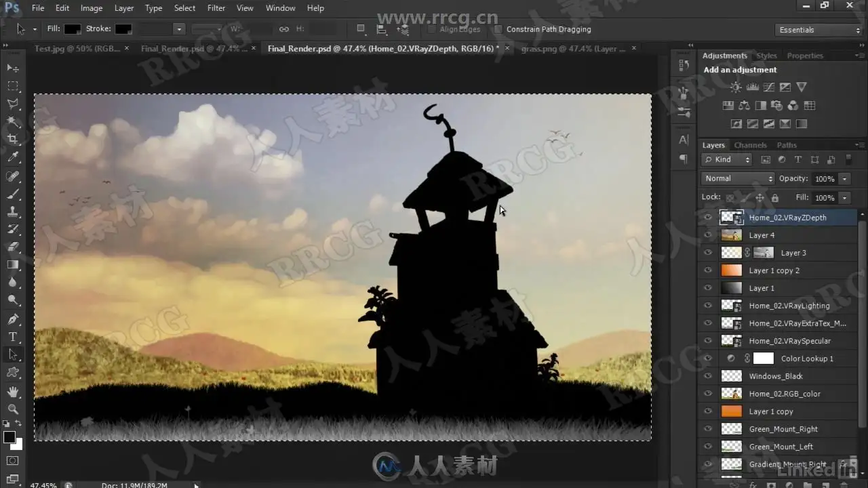The height and width of the screenshot is (488, 868).
Task: Toggle visibility of Green_Mount_Right layer
Action: 708,429
